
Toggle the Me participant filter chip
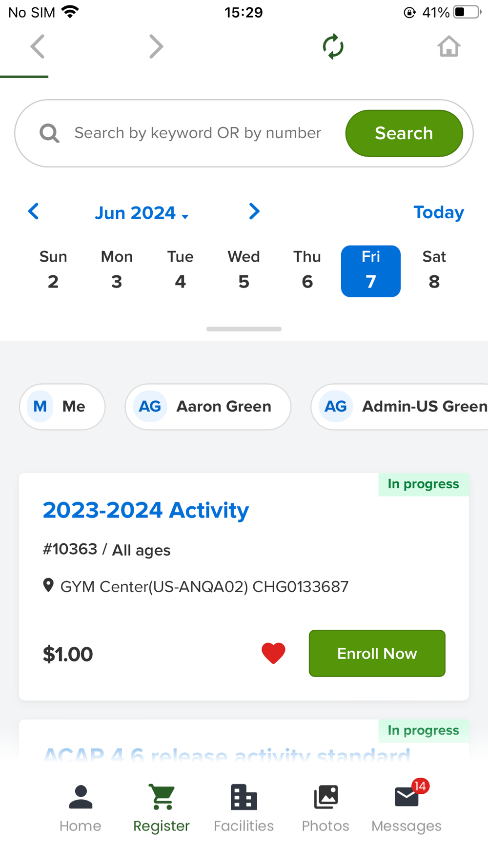coord(62,407)
